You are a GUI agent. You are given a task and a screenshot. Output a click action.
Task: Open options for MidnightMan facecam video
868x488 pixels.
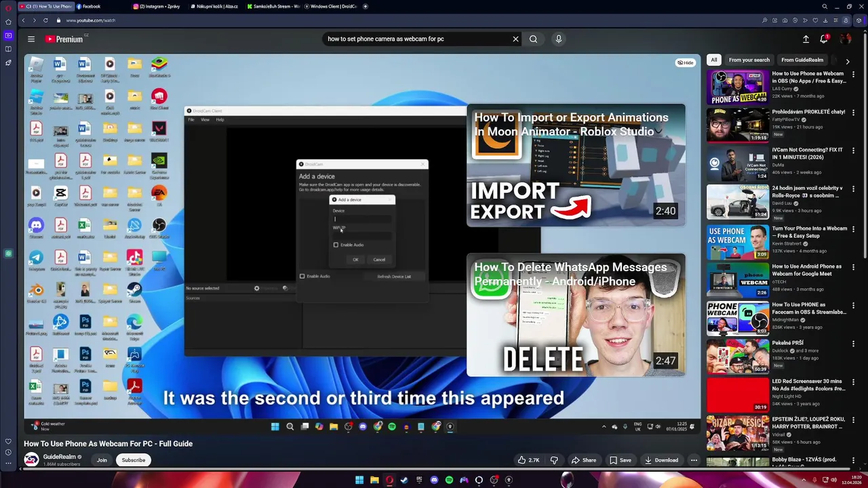coord(853,306)
